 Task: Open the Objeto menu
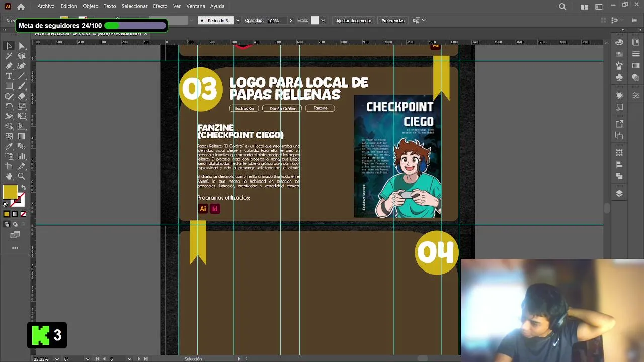tap(91, 6)
